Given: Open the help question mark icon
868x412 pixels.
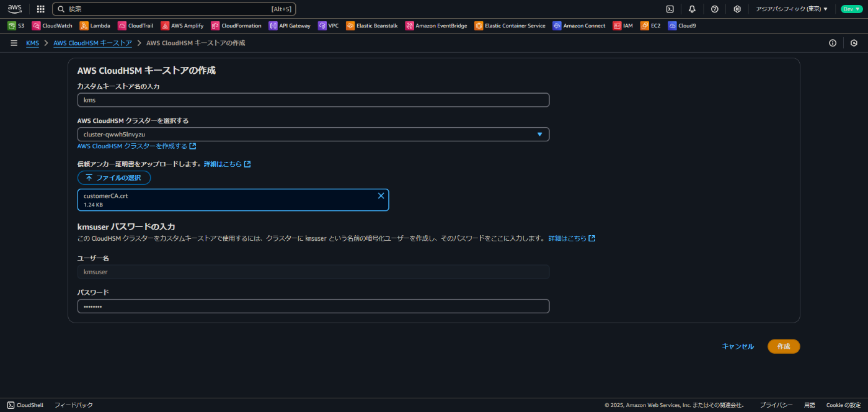Looking at the screenshot, I should [x=714, y=9].
